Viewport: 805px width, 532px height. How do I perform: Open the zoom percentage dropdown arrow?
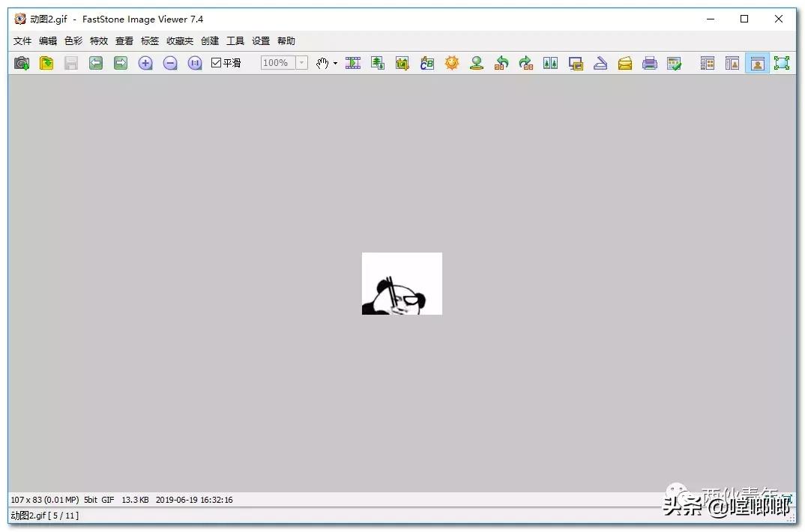pos(302,63)
